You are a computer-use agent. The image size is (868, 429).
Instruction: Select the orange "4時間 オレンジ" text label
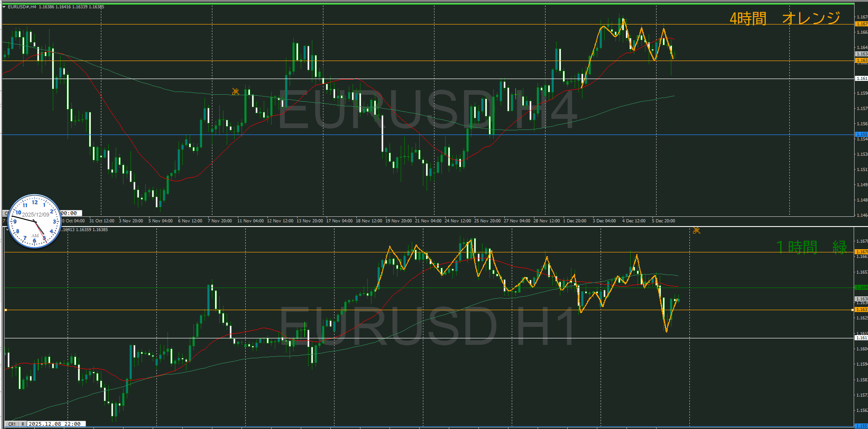pos(785,18)
